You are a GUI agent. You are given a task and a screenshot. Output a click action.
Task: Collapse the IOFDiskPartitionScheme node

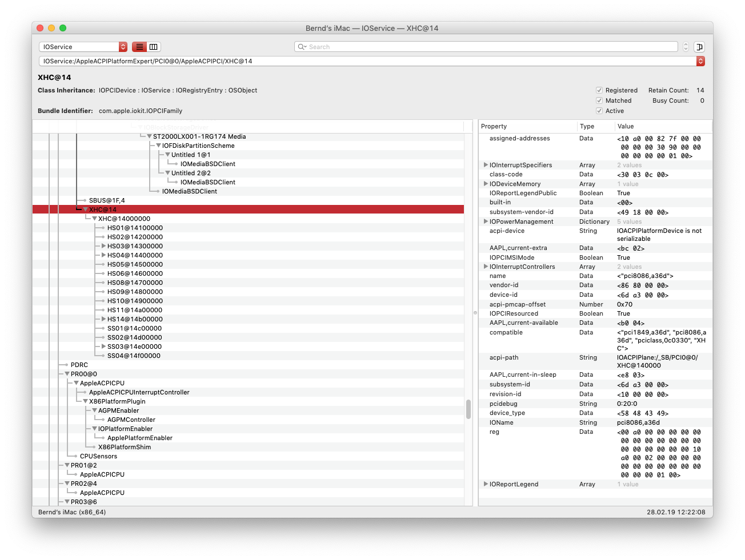pos(158,146)
